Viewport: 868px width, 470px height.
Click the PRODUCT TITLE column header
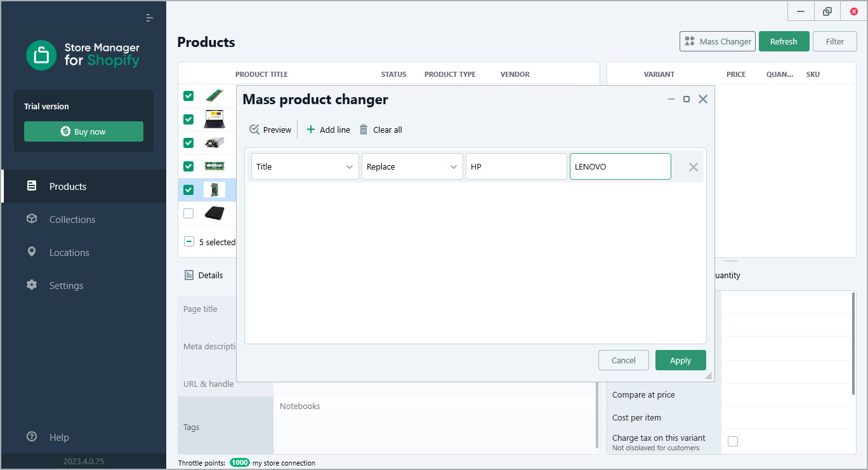point(261,74)
